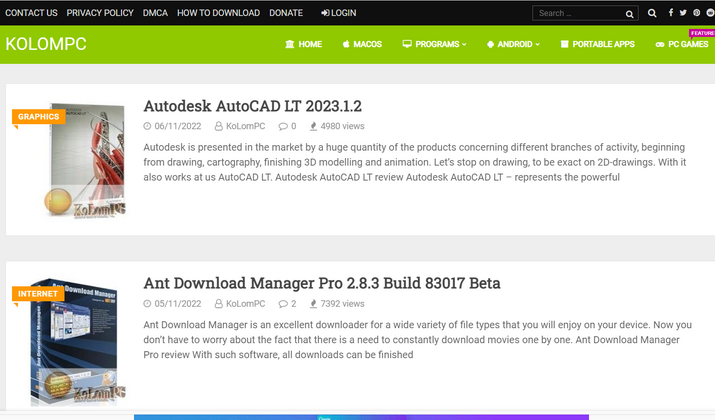
Task: Open the Autodesk AutoCAD LT 2023.1.2 article title
Action: click(252, 106)
